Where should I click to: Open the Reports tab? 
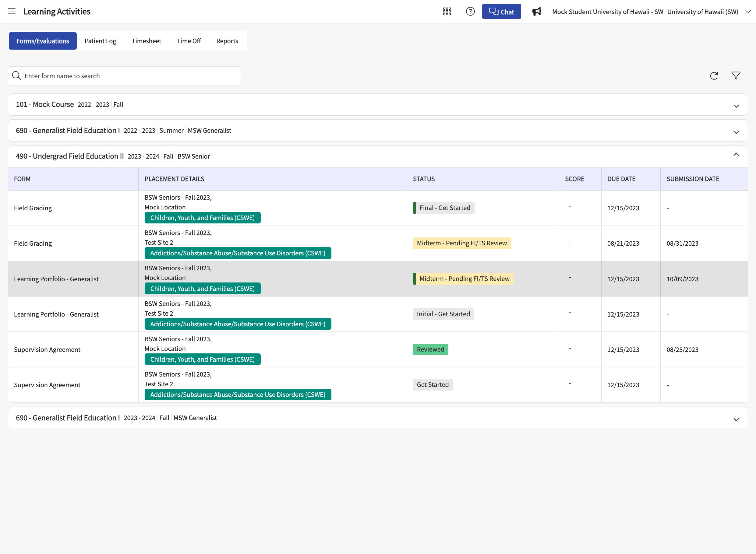227,41
